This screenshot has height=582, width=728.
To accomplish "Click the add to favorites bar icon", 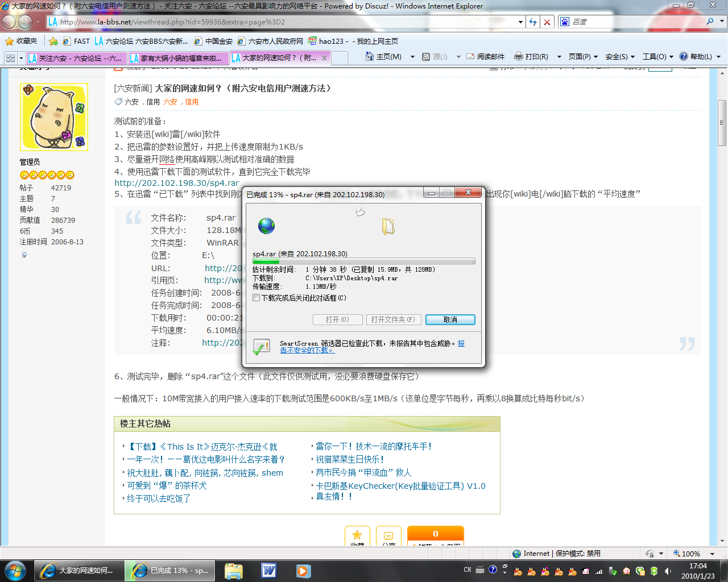I will coord(53,41).
